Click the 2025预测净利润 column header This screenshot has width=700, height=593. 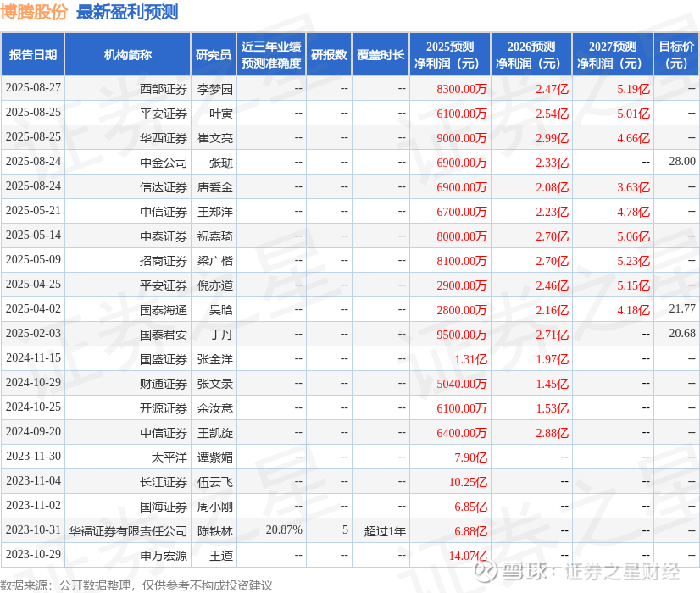coord(449,55)
